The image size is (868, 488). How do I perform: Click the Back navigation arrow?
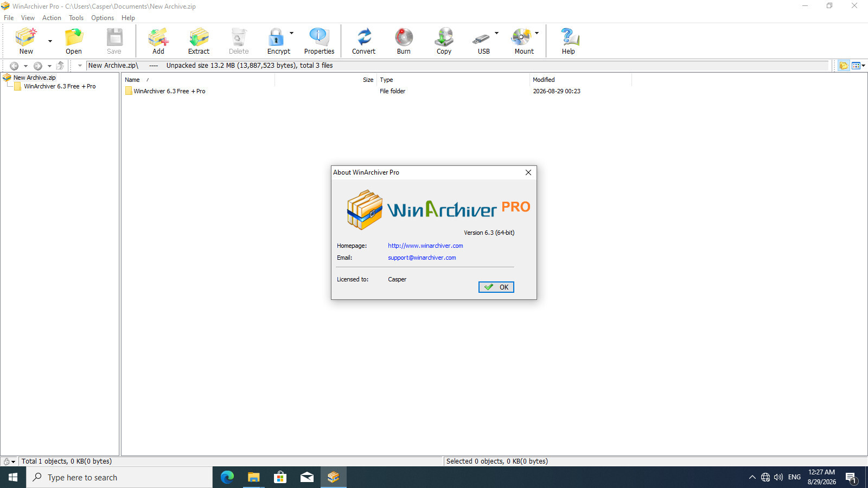click(x=14, y=66)
